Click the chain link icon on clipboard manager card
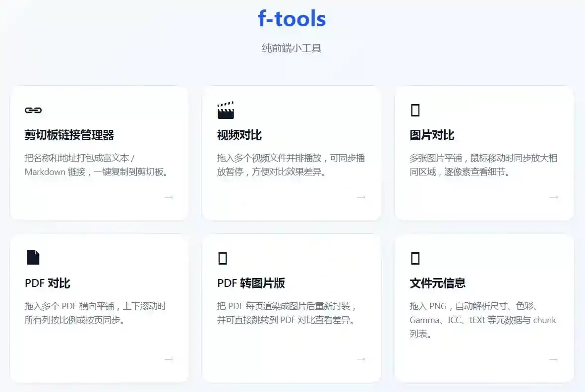 (x=33, y=110)
